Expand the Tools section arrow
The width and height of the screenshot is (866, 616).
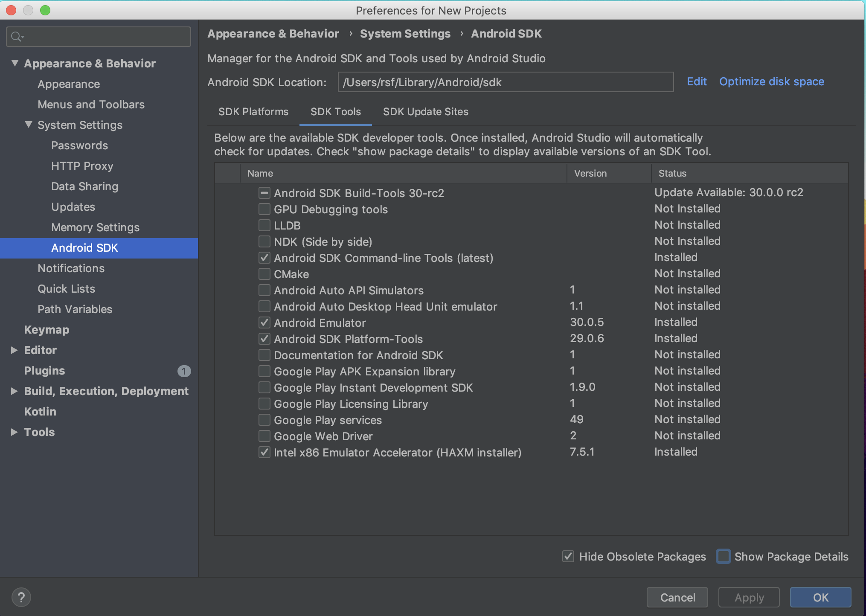coord(14,432)
